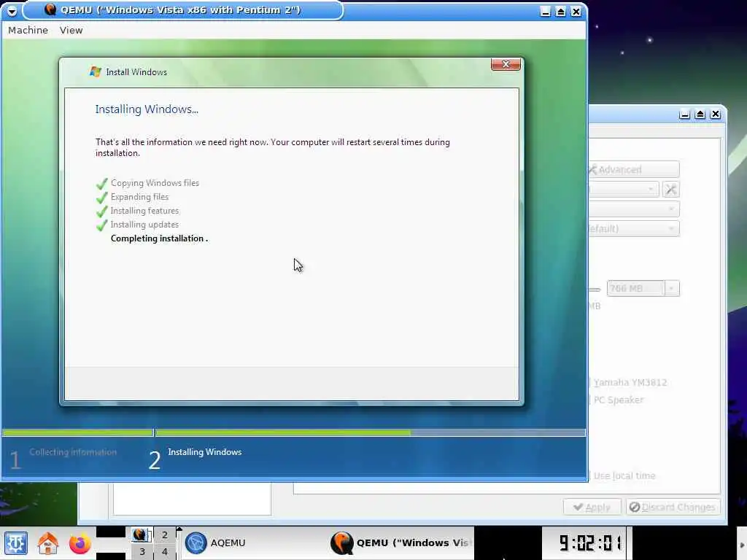
Task: Click the 'Installing Windows' stage label
Action: pyautogui.click(x=205, y=452)
